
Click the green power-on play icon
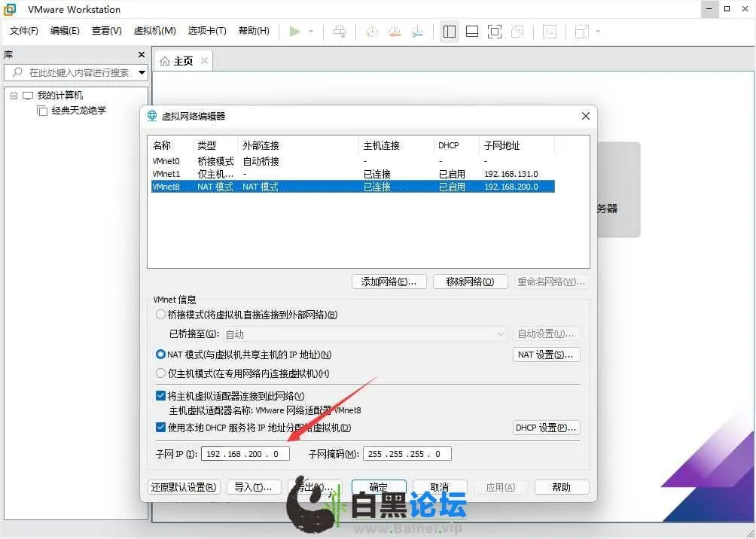[x=295, y=32]
